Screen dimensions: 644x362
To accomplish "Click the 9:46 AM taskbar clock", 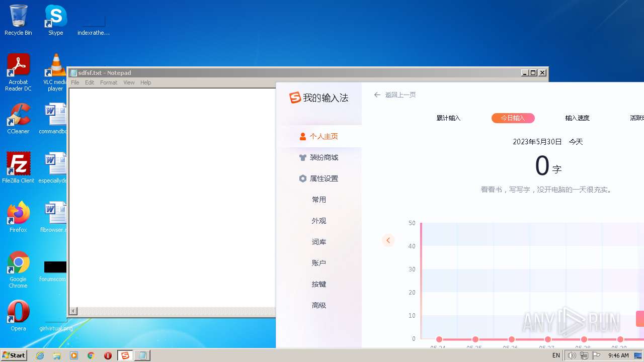I will [x=618, y=355].
